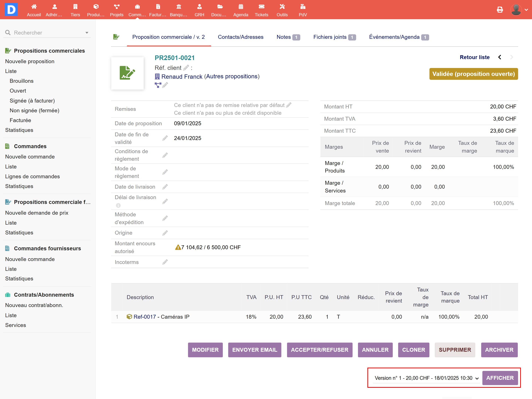Edit the client reference pencil icon
The height and width of the screenshot is (399, 532).
(x=186, y=68)
